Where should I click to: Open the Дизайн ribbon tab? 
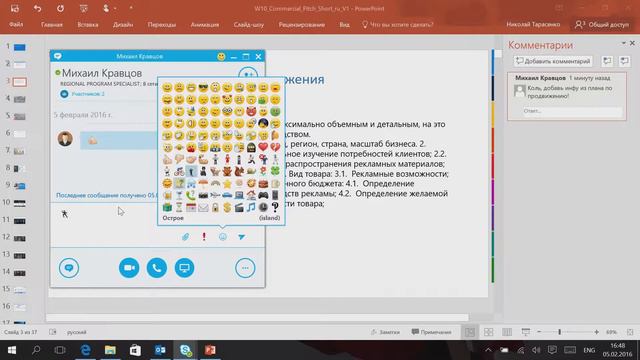[123, 24]
